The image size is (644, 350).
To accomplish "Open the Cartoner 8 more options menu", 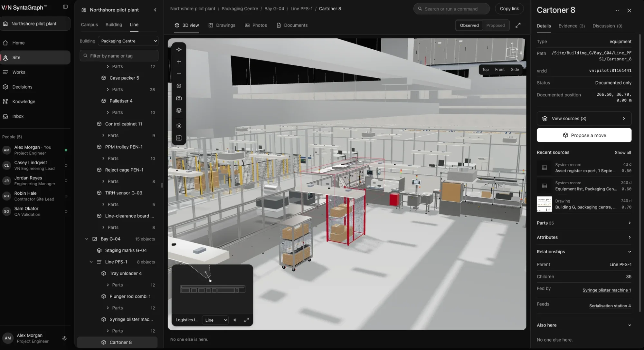I will point(616,10).
